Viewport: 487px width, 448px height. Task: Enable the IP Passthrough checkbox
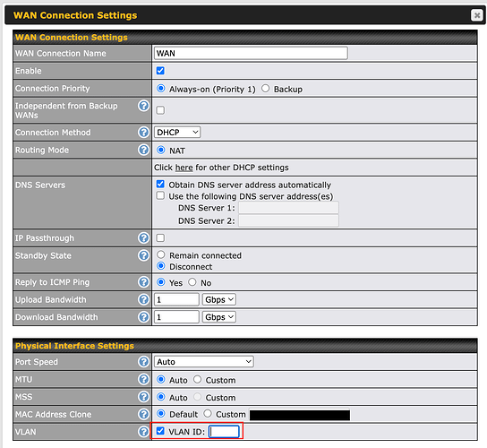[160, 237]
